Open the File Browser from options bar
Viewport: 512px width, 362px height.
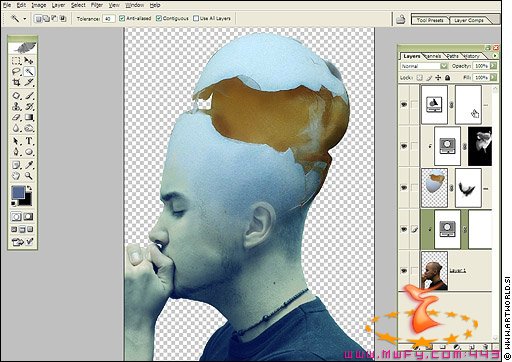(400, 19)
